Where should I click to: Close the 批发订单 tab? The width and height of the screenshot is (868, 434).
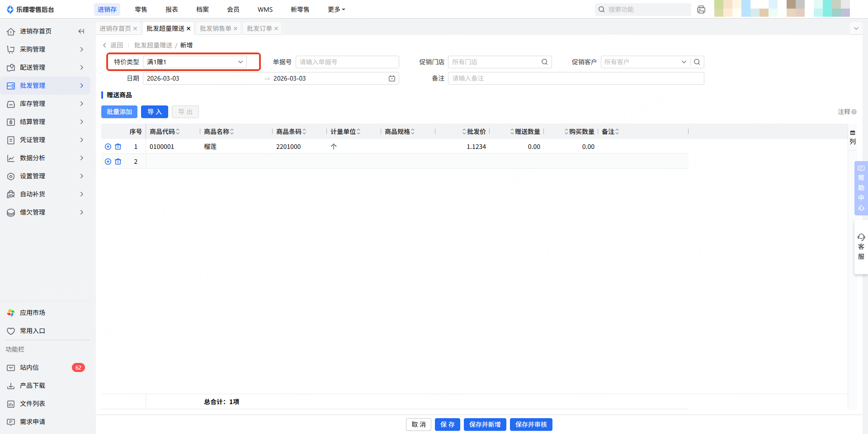[276, 29]
